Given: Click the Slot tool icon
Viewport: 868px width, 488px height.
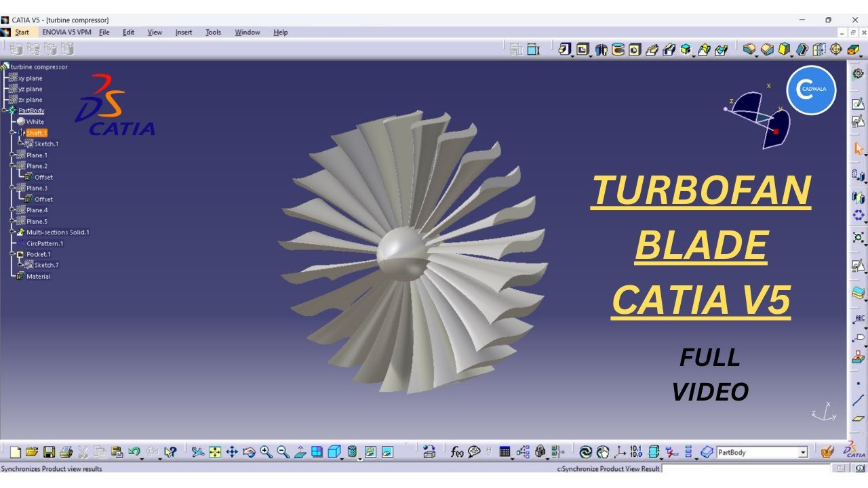Looking at the screenshot, I should (669, 49).
